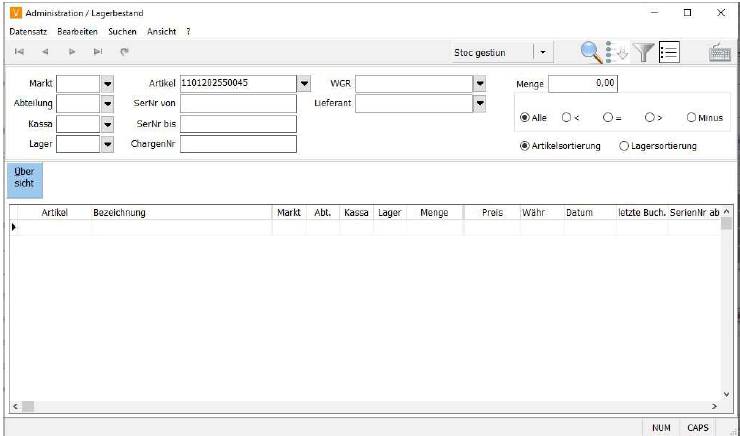
Task: Choose the Artikelsortierung radio option
Action: pos(525,146)
